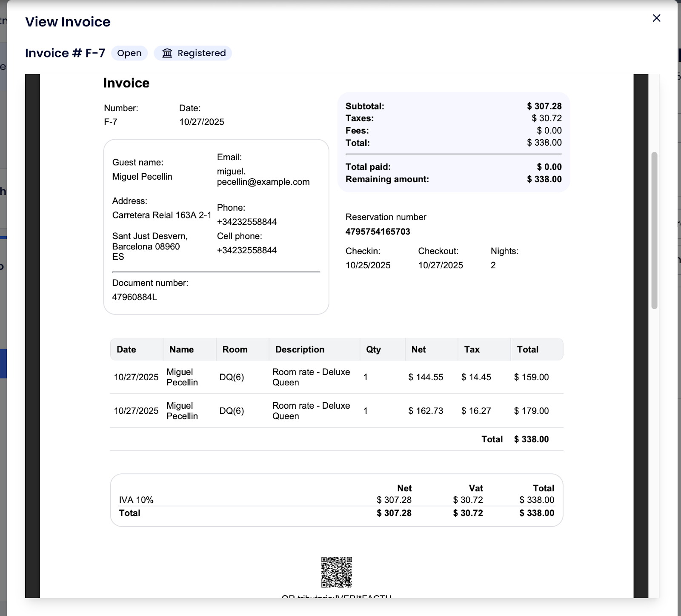Click the tax QR code image

[x=336, y=572]
